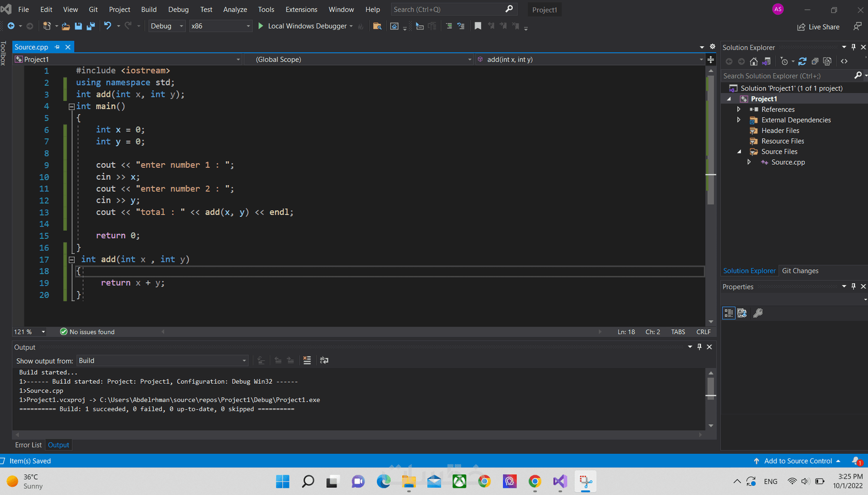Pin the Source.cpp tab
868x495 pixels.
pyautogui.click(x=57, y=47)
